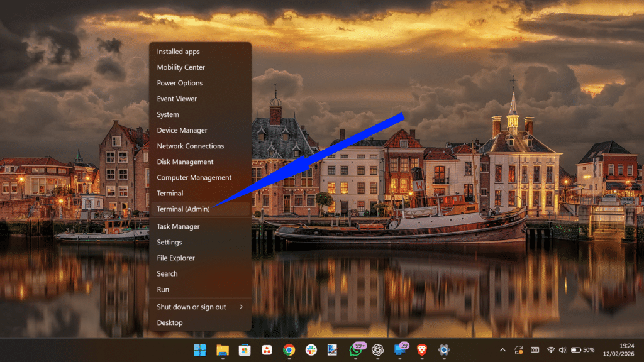
Task: Click the Windows Start button
Action: pyautogui.click(x=199, y=350)
